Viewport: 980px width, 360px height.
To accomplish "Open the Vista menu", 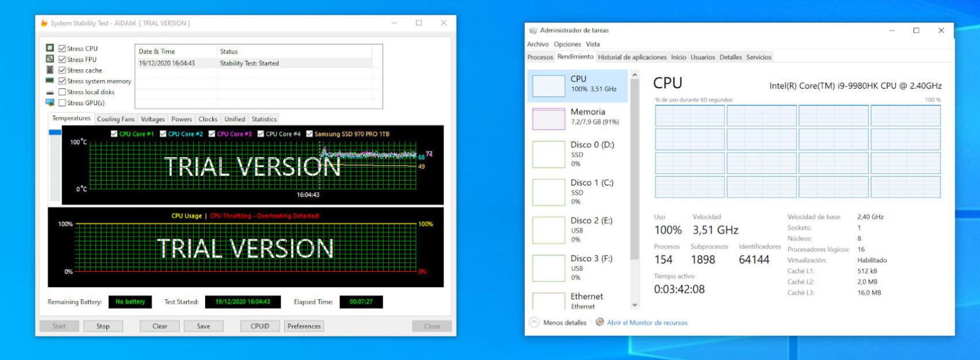I will (x=593, y=44).
